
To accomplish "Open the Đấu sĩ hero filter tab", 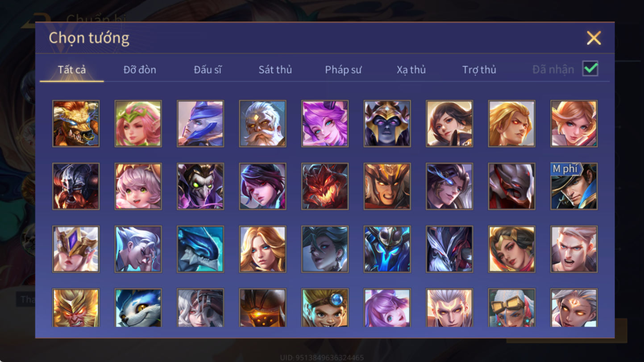I will click(208, 70).
